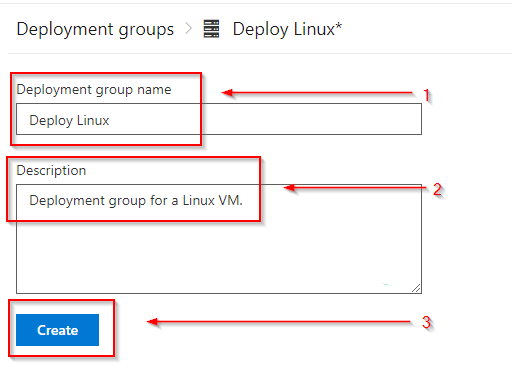Click the blue Create button
The height and width of the screenshot is (374, 512).
[x=57, y=330]
